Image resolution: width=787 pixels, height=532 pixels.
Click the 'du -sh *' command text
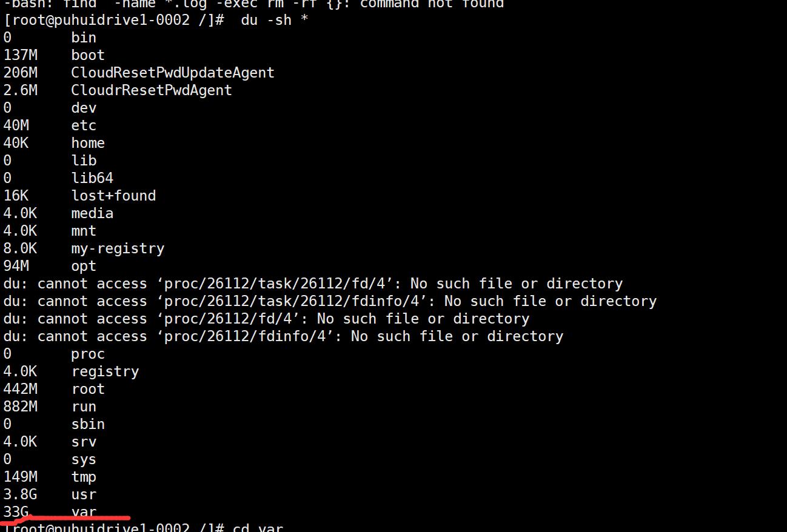coord(275,20)
